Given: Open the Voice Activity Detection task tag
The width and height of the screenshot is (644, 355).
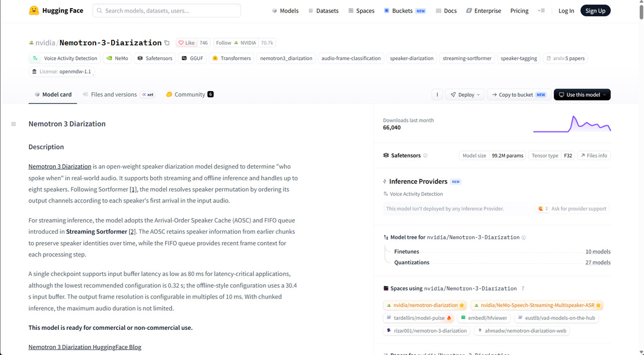Looking at the screenshot, I should pos(65,58).
